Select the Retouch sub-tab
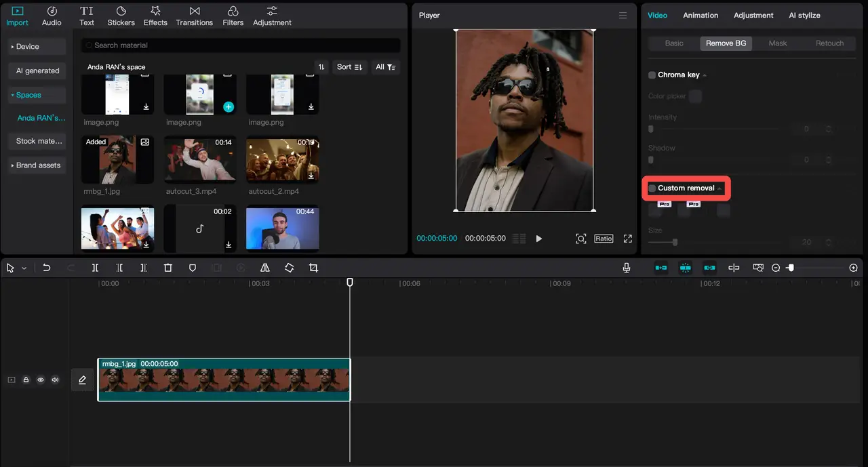Image resolution: width=868 pixels, height=467 pixels. coord(829,43)
